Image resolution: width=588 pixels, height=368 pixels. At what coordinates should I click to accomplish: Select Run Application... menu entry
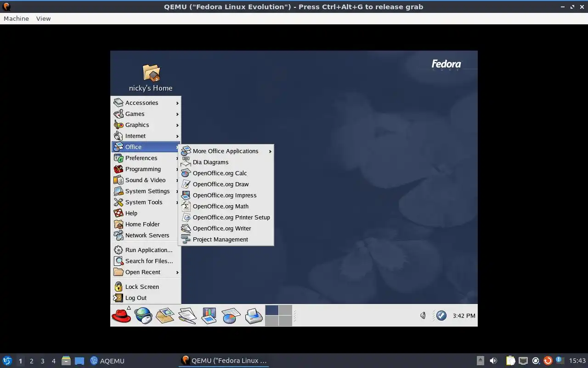[146, 250]
